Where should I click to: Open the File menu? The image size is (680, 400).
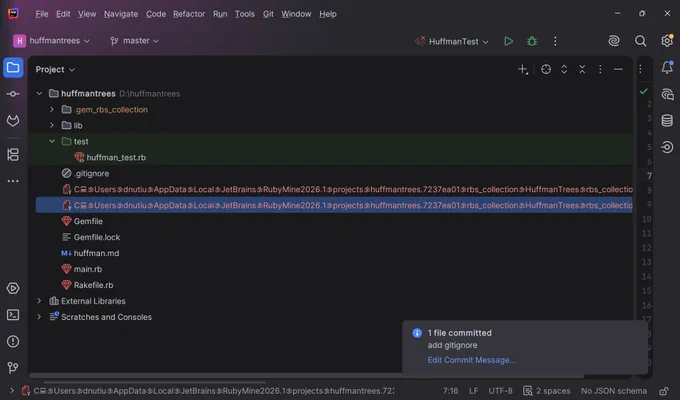tap(42, 14)
